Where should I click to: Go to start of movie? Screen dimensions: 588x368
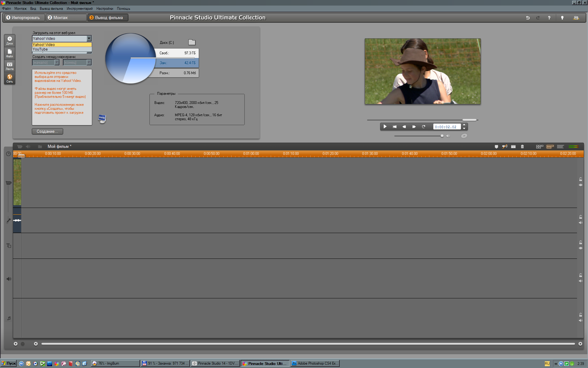[x=395, y=127]
